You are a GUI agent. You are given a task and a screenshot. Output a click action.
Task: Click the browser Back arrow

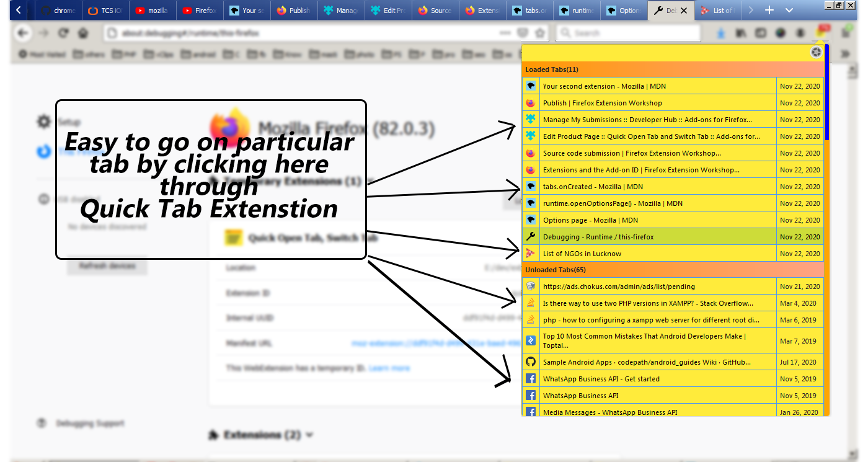[23, 33]
